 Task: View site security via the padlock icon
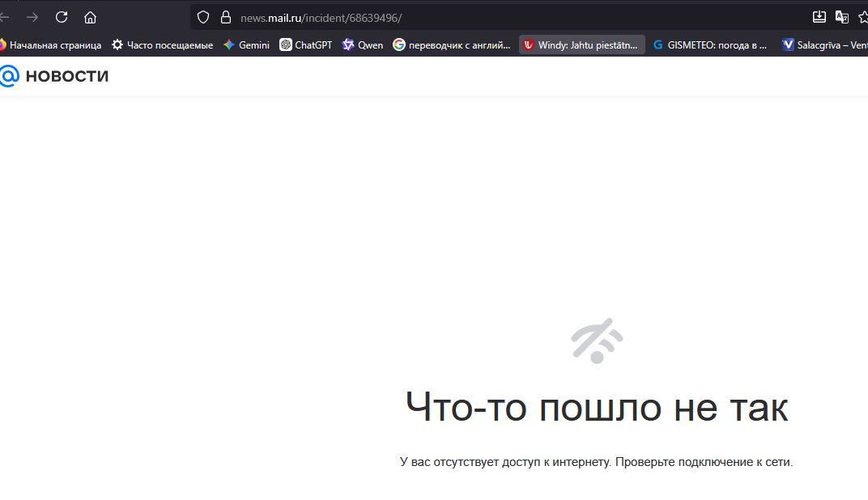(226, 18)
